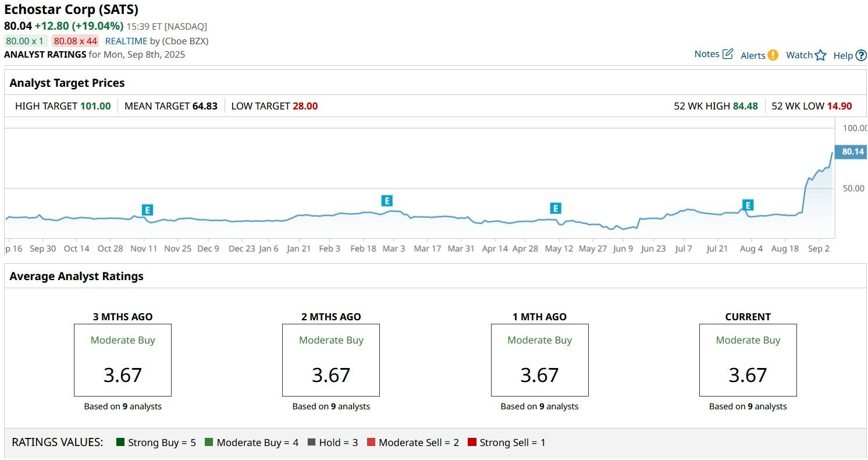Click the Jan 21 date on chart axis
The height and width of the screenshot is (460, 868).
298,249
